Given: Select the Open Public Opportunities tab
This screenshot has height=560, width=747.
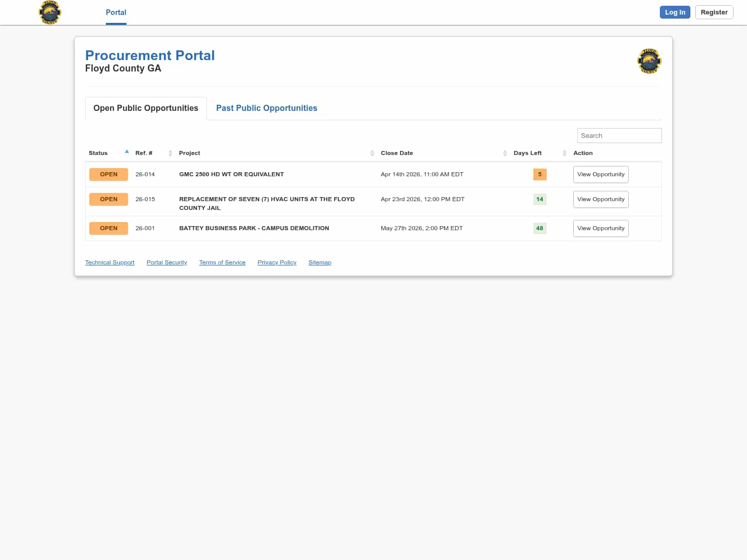Looking at the screenshot, I should [146, 108].
